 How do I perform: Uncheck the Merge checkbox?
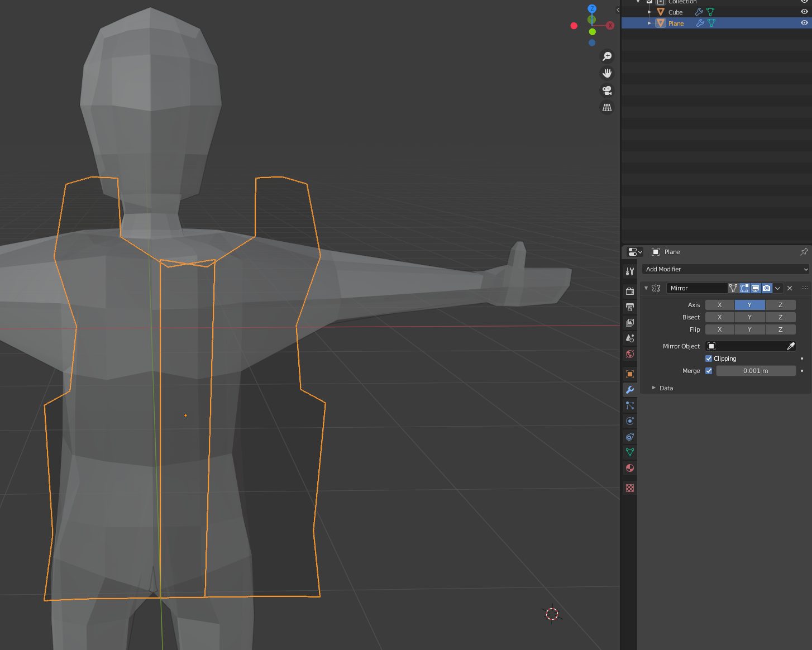[x=709, y=371]
